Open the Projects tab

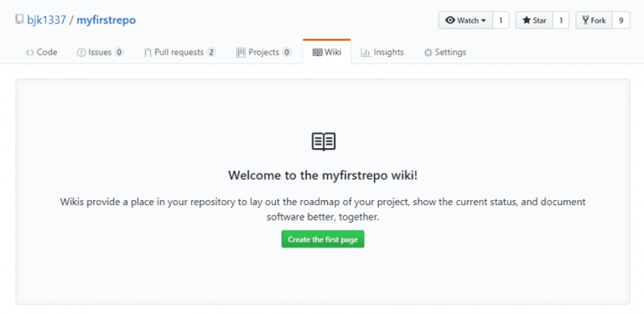tap(264, 53)
